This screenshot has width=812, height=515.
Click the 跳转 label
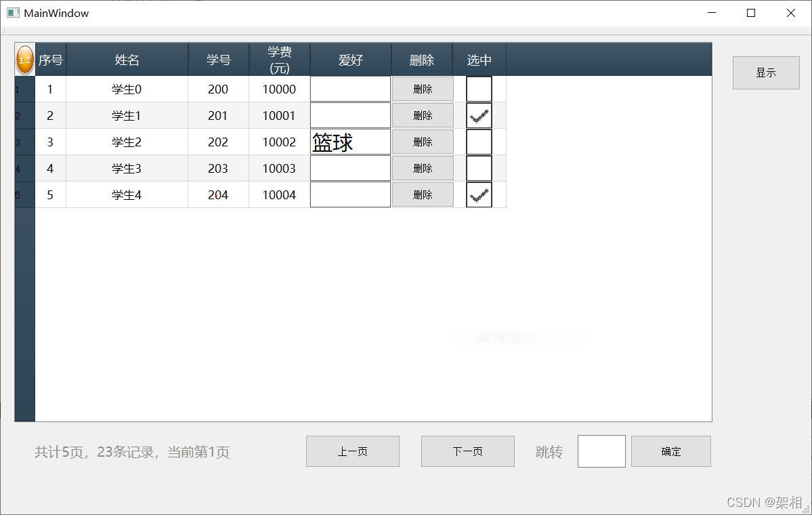(549, 452)
